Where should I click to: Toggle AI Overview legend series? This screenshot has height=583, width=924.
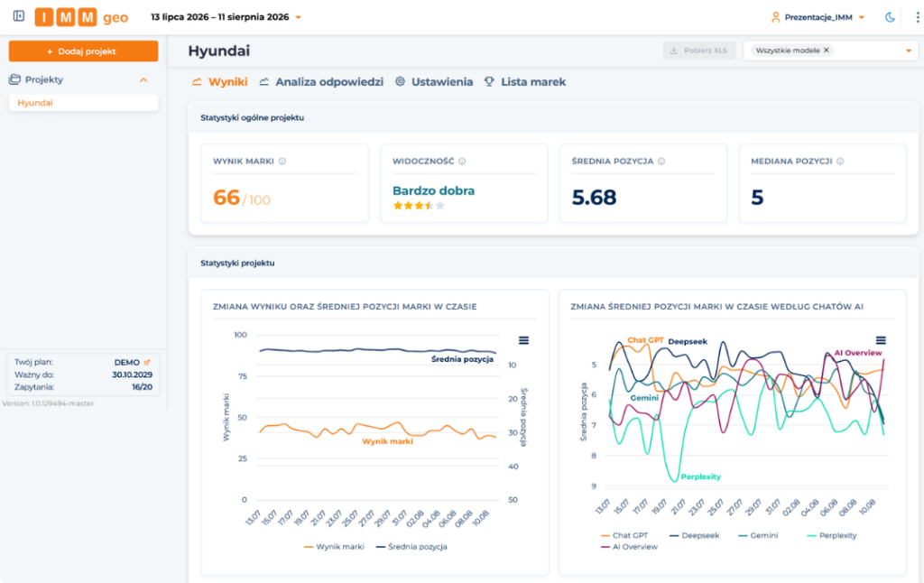629,547
